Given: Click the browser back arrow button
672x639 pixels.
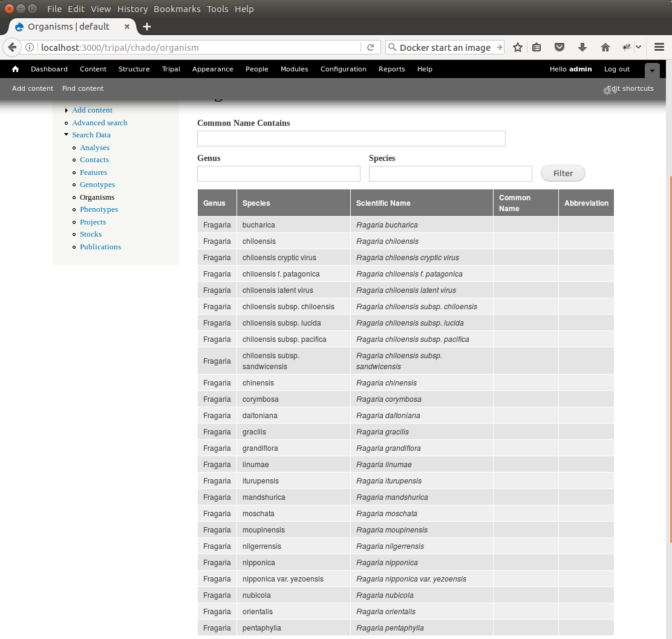Looking at the screenshot, I should click(x=12, y=47).
